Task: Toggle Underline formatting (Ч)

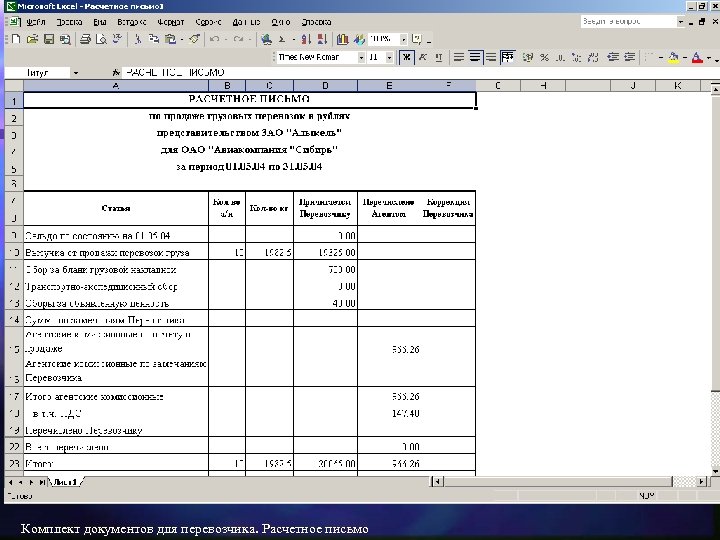Action: [439, 57]
